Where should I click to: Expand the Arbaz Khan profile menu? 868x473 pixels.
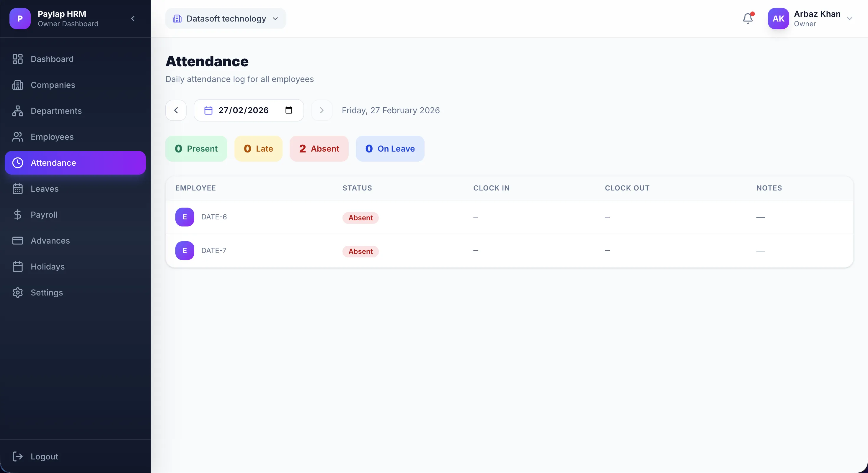pos(849,19)
